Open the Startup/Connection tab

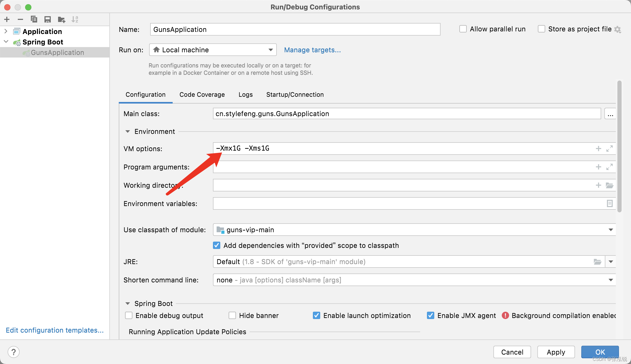point(295,95)
